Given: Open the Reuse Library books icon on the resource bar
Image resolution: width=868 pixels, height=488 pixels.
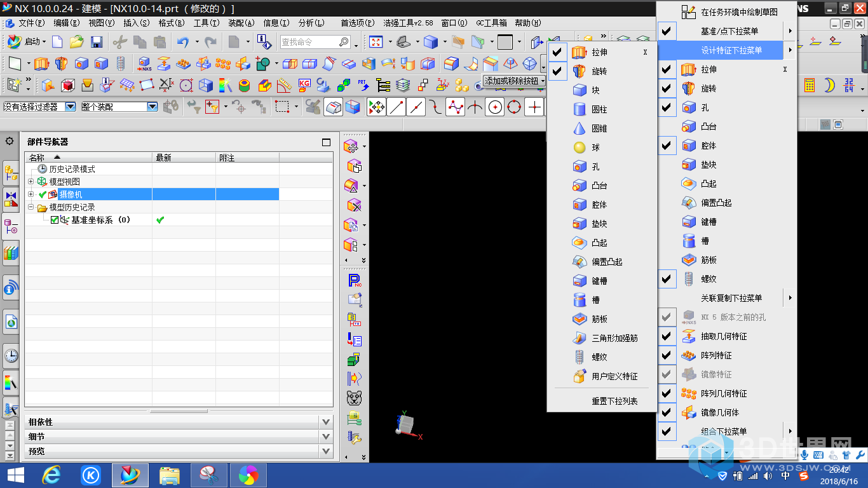Looking at the screenshot, I should 11,253.
